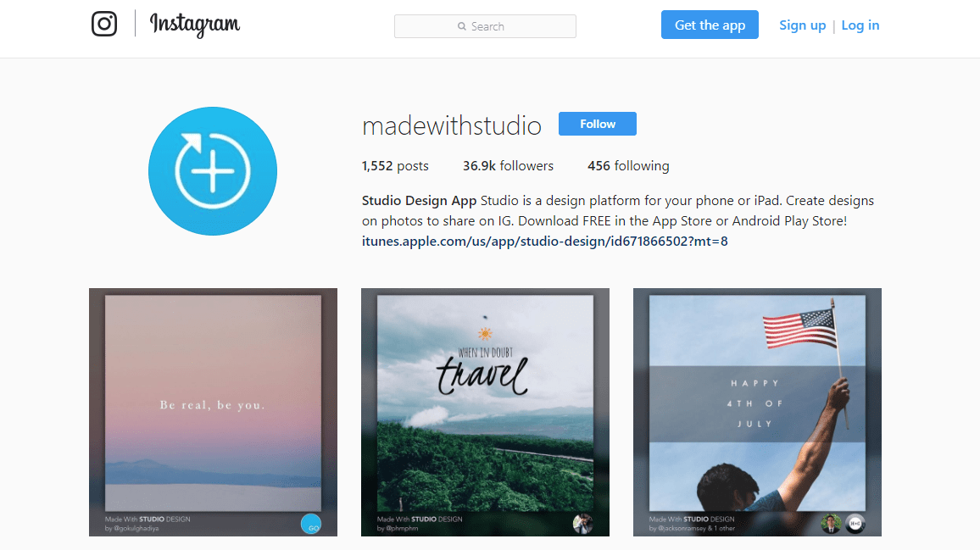Viewport: 980px width, 550px height.
Task: Open the Log in link
Action: [x=860, y=25]
